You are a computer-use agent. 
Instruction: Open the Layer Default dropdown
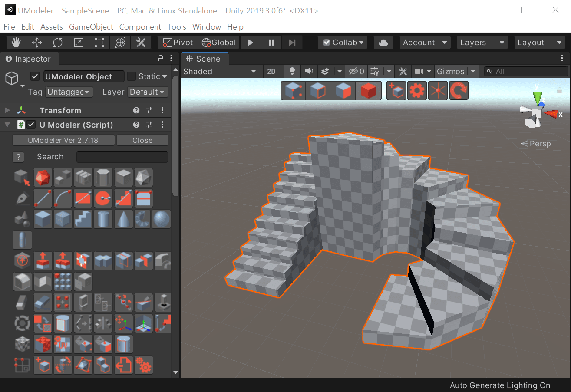pos(148,92)
